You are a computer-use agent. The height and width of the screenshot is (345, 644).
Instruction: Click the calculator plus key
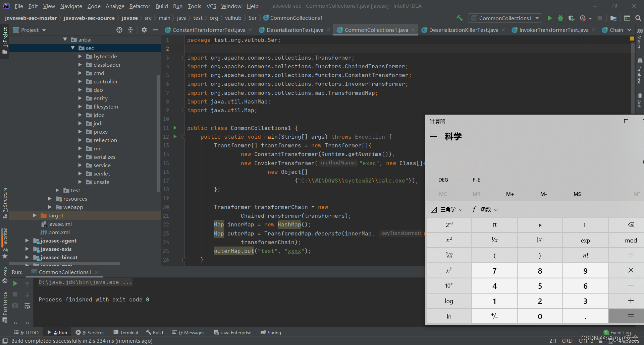[631, 301]
